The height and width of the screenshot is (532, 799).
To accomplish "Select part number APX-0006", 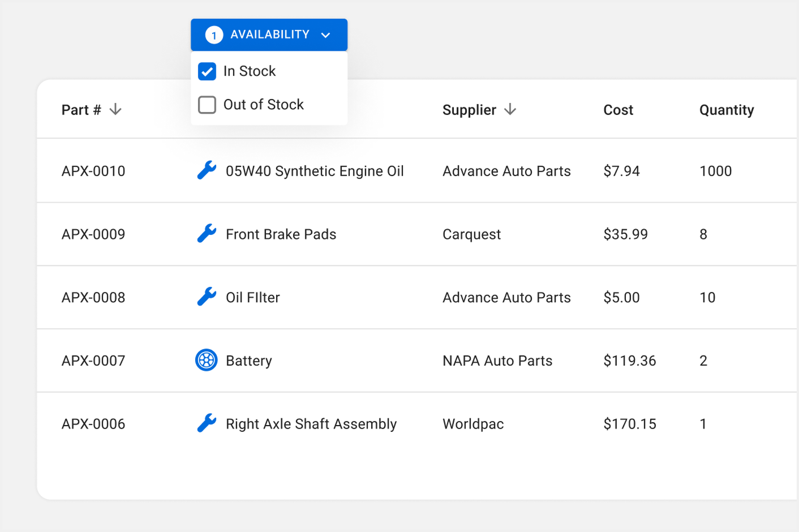I will pyautogui.click(x=93, y=424).
